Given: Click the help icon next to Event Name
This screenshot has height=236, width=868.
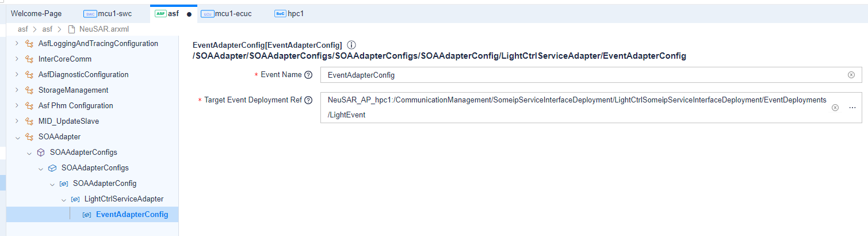Looking at the screenshot, I should 308,75.
